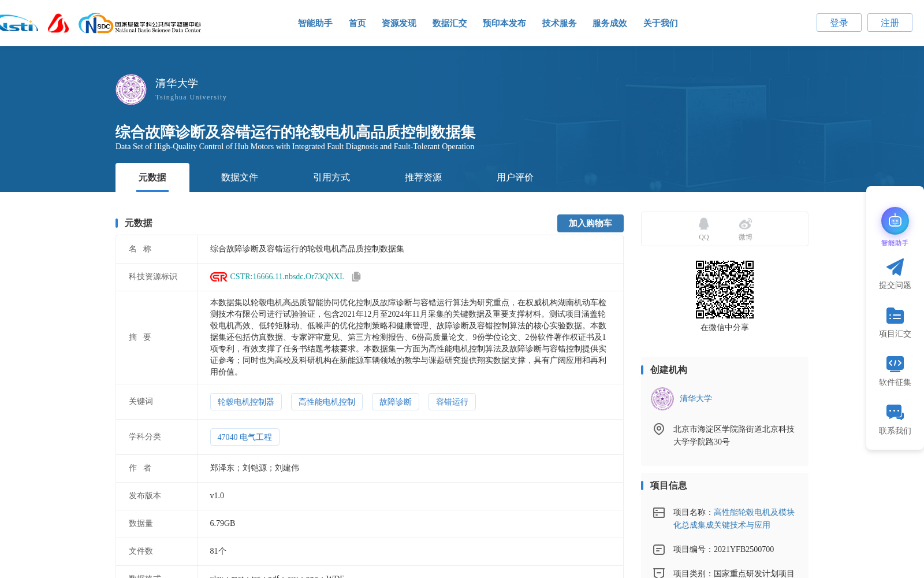924x578 pixels.
Task: Open 预印本发布 menu
Action: 504,23
